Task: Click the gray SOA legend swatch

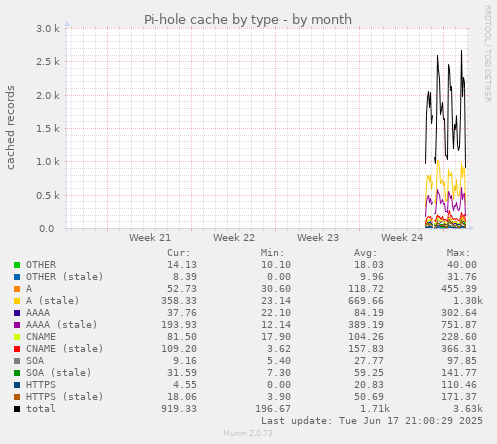Action: tap(17, 361)
